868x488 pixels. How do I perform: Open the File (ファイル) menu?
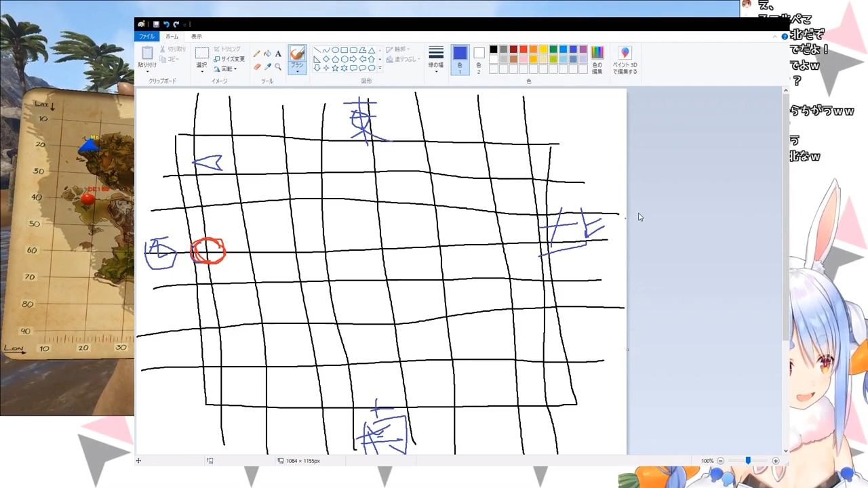coord(146,37)
